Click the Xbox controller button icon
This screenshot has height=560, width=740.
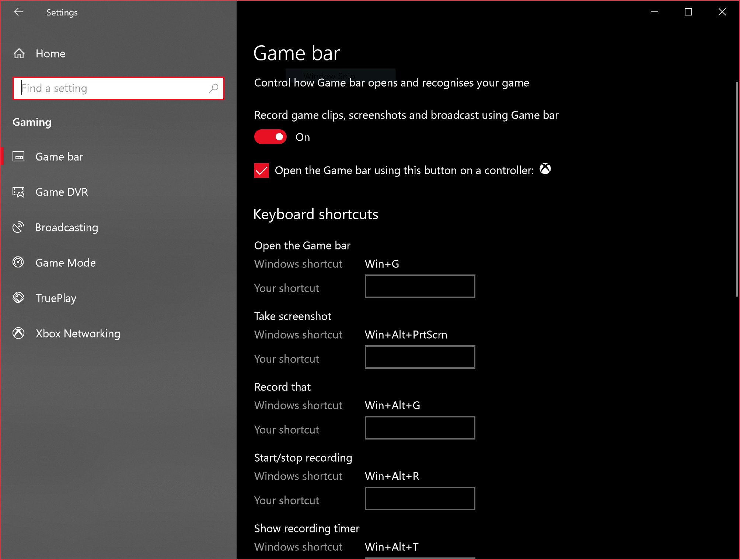(545, 169)
